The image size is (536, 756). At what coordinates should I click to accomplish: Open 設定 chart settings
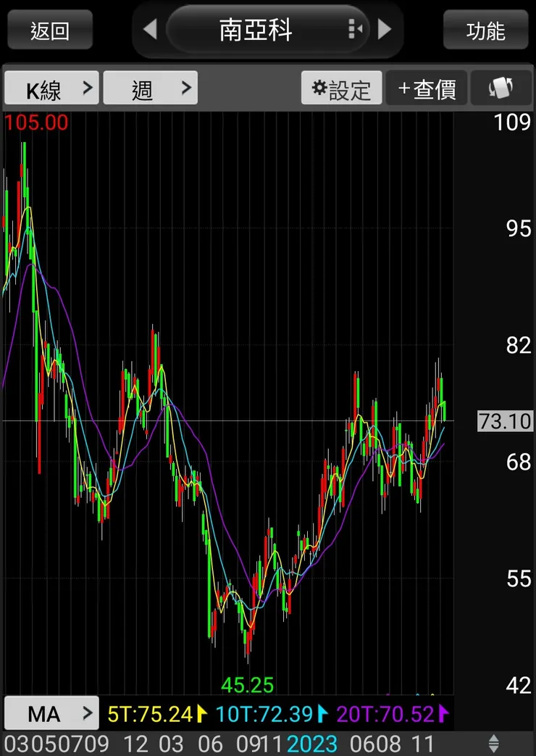(x=341, y=88)
